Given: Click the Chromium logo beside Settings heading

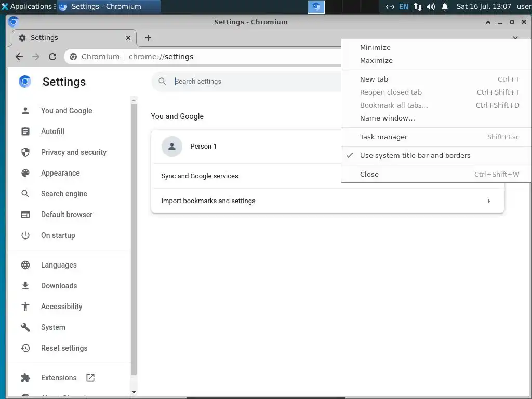Looking at the screenshot, I should (25, 82).
